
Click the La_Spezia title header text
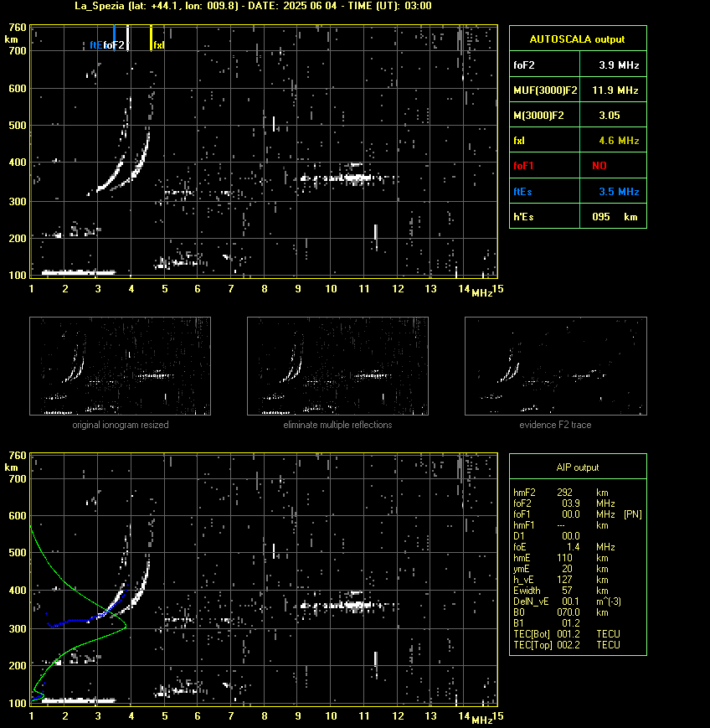tap(254, 6)
